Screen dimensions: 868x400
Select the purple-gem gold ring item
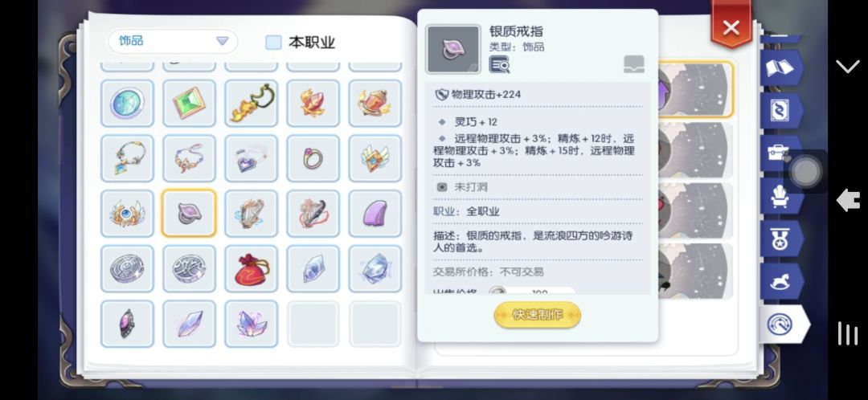pos(313,158)
